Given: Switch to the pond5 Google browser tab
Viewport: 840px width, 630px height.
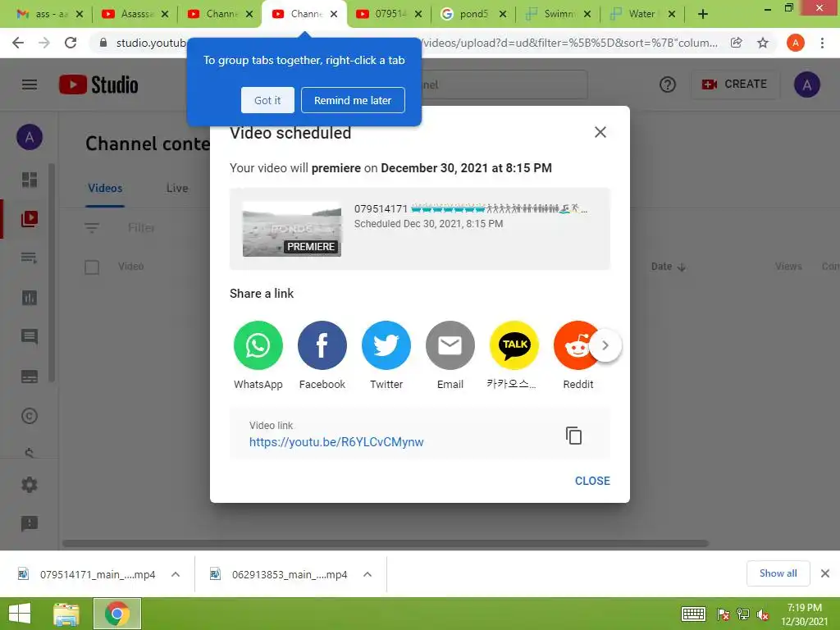Looking at the screenshot, I should click(473, 14).
